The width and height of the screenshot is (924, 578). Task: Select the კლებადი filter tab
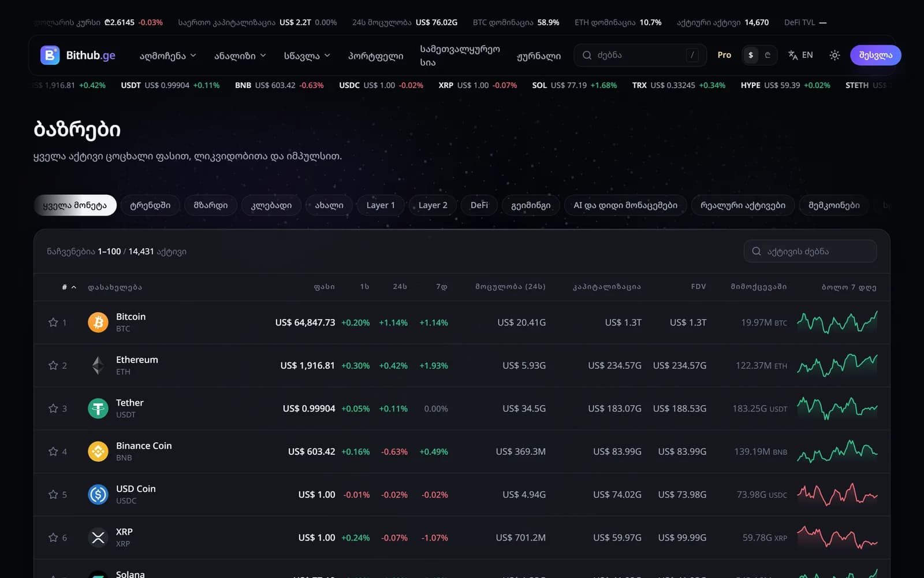click(x=271, y=205)
